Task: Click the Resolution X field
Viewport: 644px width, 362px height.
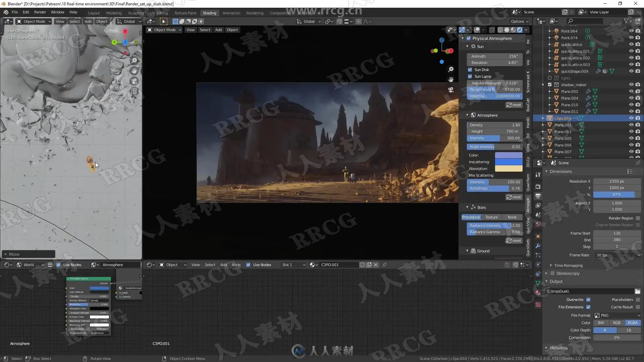Action: click(616, 181)
